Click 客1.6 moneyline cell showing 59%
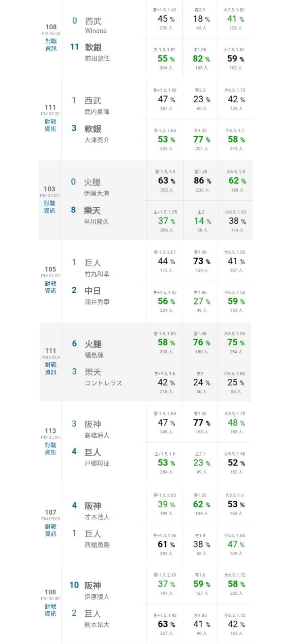 click(x=200, y=585)
